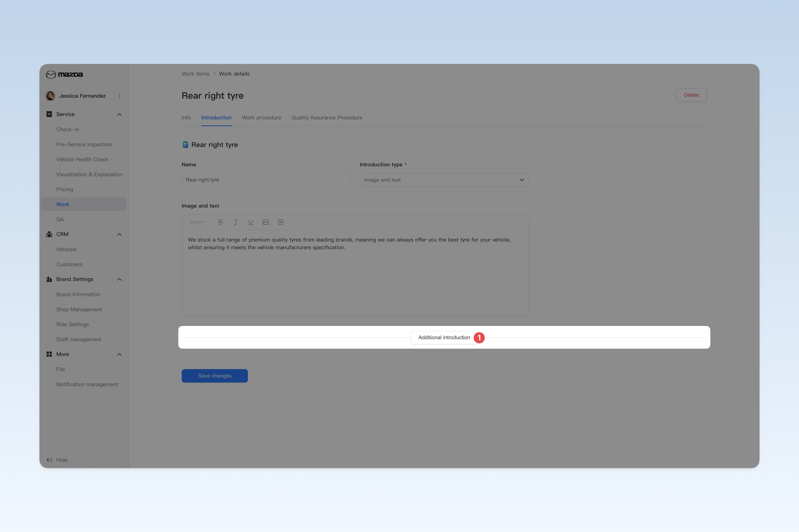Click Jessica Fernandez's avatar

pos(51,96)
